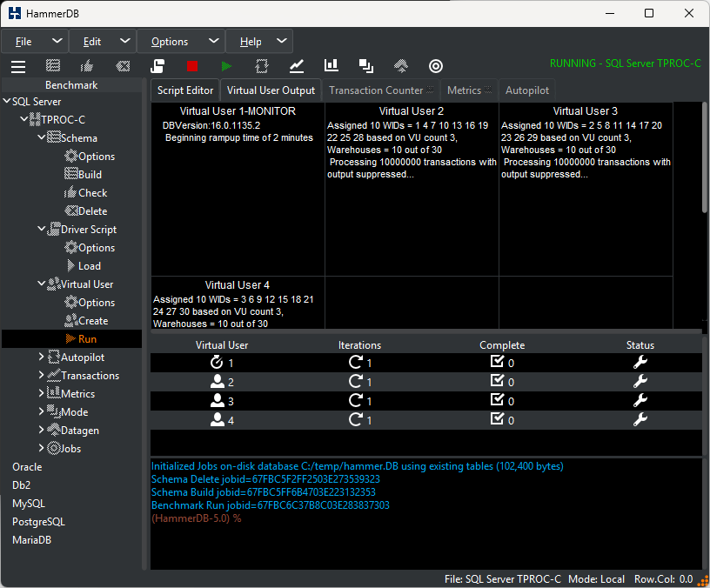Click the wrench status icon for Virtual User 4
Image resolution: width=710 pixels, height=588 pixels.
coord(640,420)
